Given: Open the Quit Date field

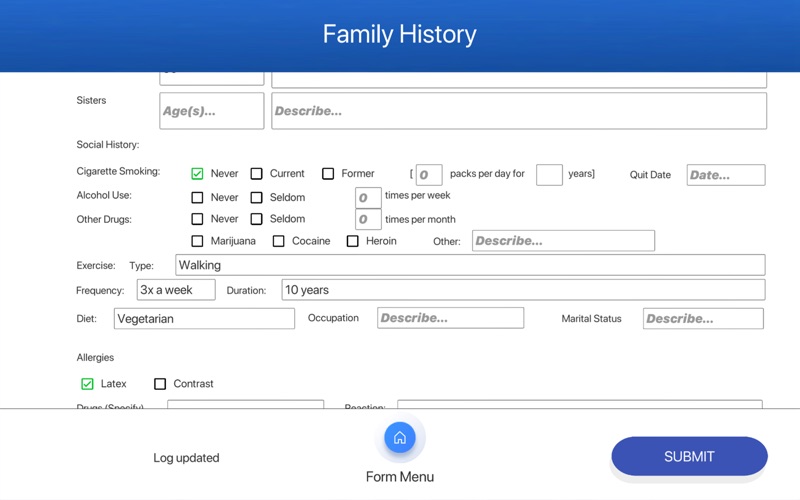Looking at the screenshot, I should pos(726,175).
